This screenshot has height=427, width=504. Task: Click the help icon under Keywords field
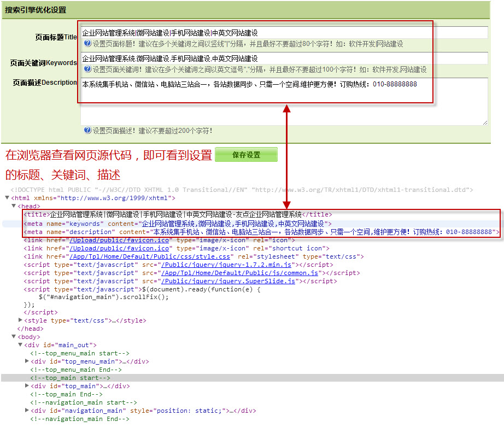pyautogui.click(x=87, y=69)
